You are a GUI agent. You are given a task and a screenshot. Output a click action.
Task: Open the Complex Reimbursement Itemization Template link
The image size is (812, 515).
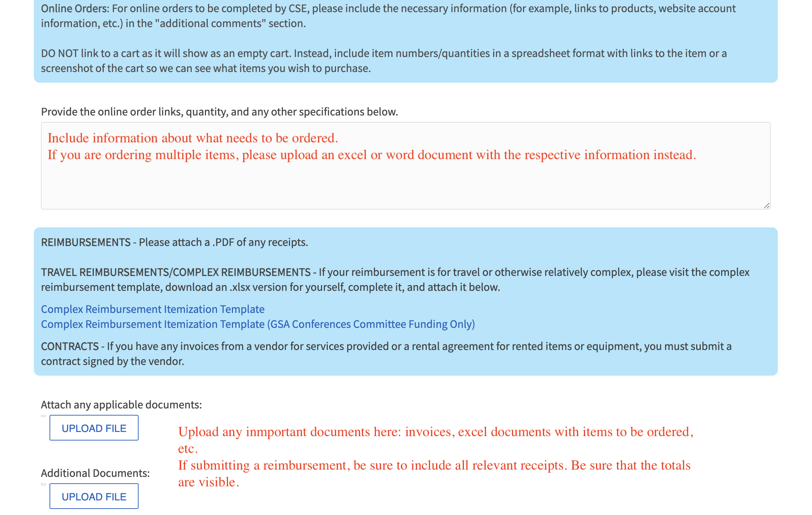[152, 309]
